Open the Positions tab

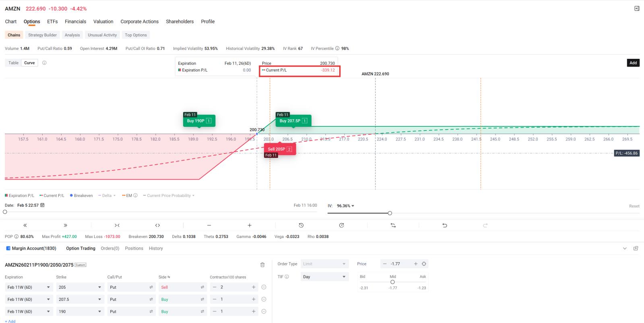[x=134, y=248]
